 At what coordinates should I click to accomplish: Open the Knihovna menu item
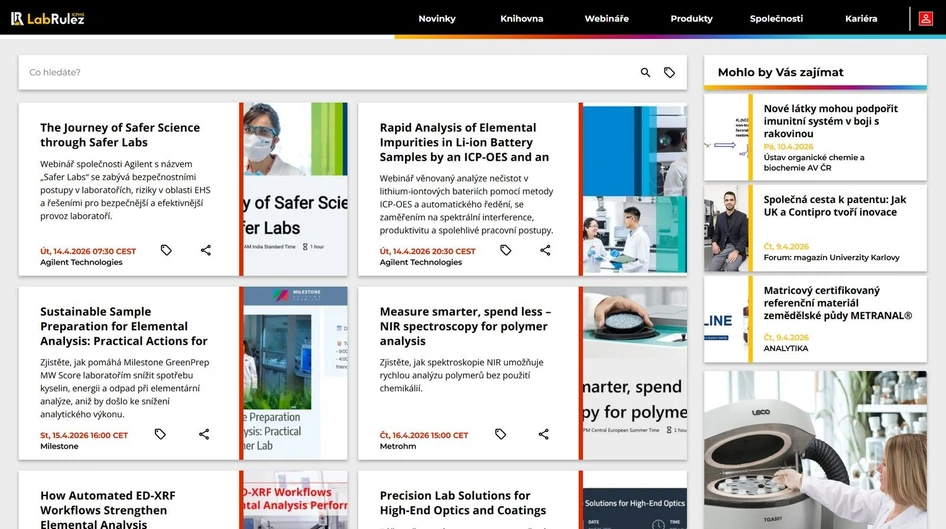521,19
